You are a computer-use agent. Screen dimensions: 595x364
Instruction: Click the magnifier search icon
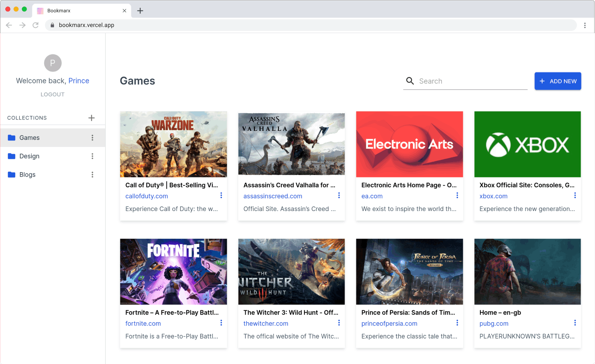[x=410, y=81]
